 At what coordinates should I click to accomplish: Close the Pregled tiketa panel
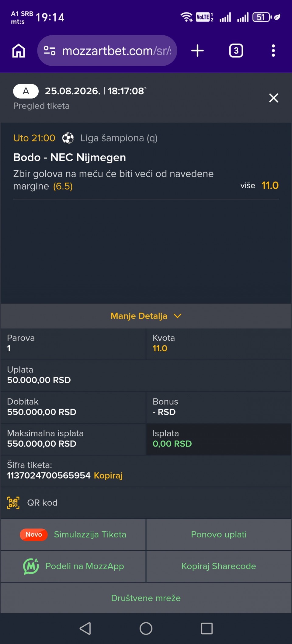[x=273, y=98]
